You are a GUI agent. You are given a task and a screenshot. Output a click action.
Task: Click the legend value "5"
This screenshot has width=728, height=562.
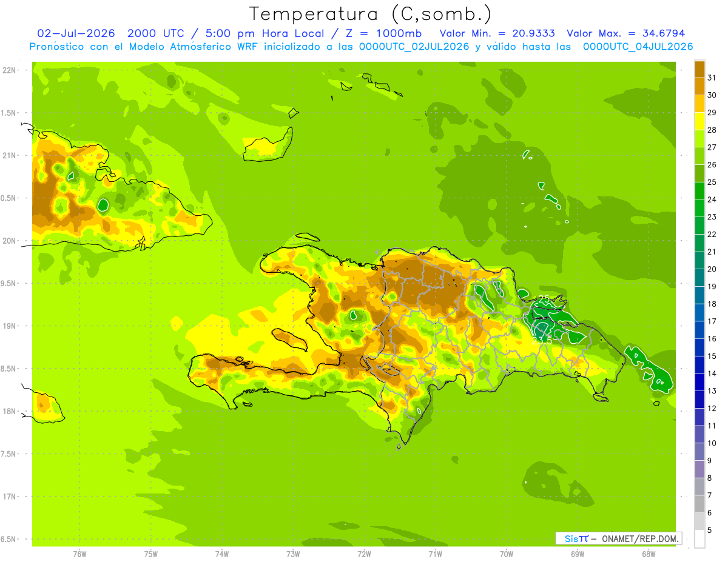point(710,530)
